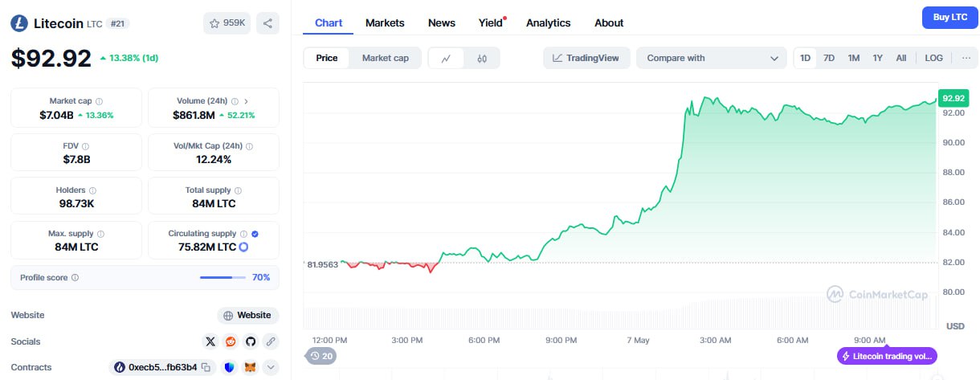Open Volume (24h) info icon
The height and width of the screenshot is (380, 980).
coord(235,101)
